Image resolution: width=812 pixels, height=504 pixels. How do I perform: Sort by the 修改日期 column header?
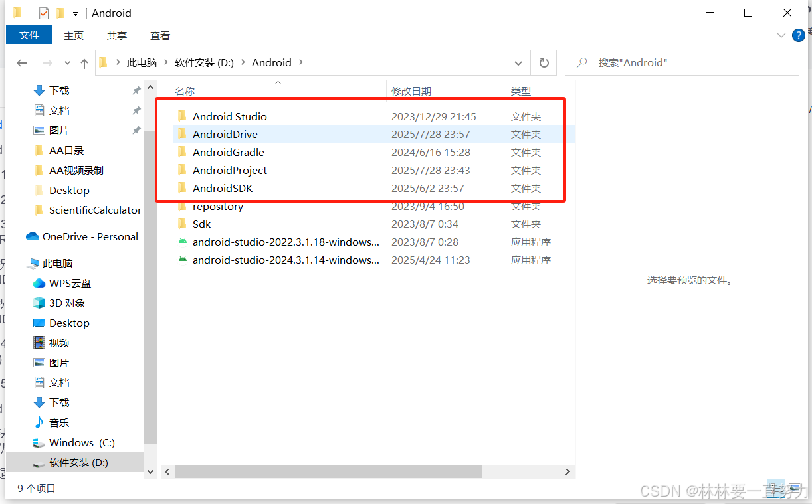click(411, 92)
